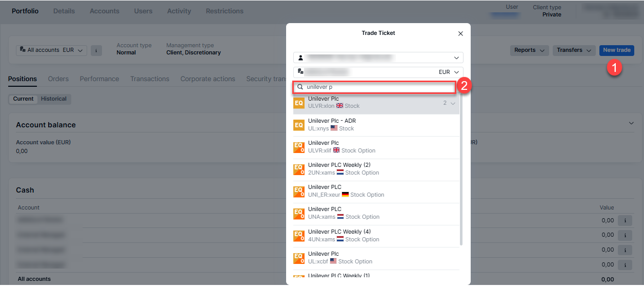Screen dimensions: 644x286
Task: Click the info icon beside All accounts dropdown
Action: (x=96, y=50)
